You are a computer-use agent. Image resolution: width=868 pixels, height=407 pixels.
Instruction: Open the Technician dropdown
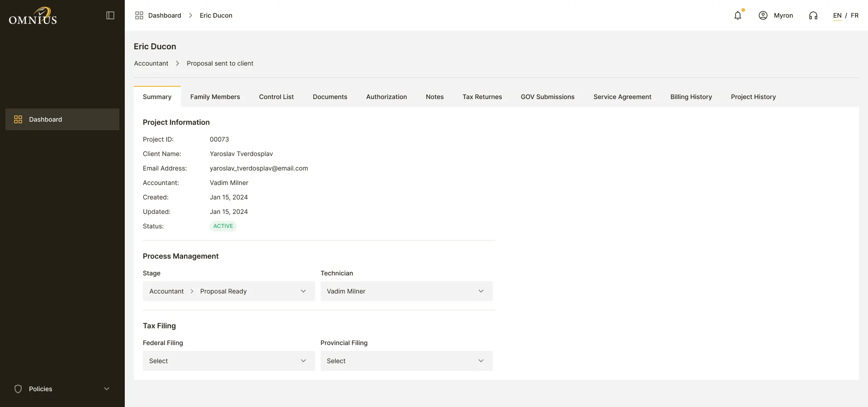(x=406, y=291)
